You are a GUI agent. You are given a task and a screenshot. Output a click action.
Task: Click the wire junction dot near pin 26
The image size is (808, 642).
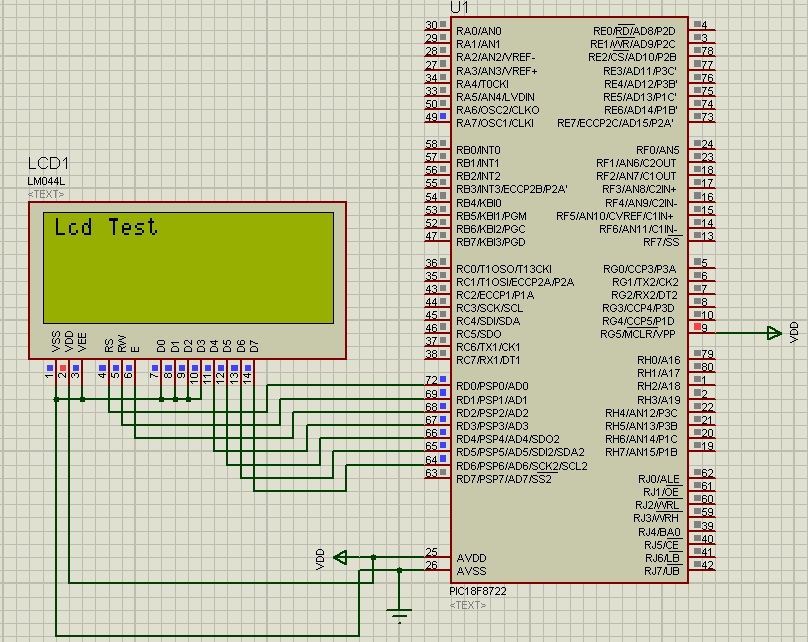pyautogui.click(x=399, y=570)
